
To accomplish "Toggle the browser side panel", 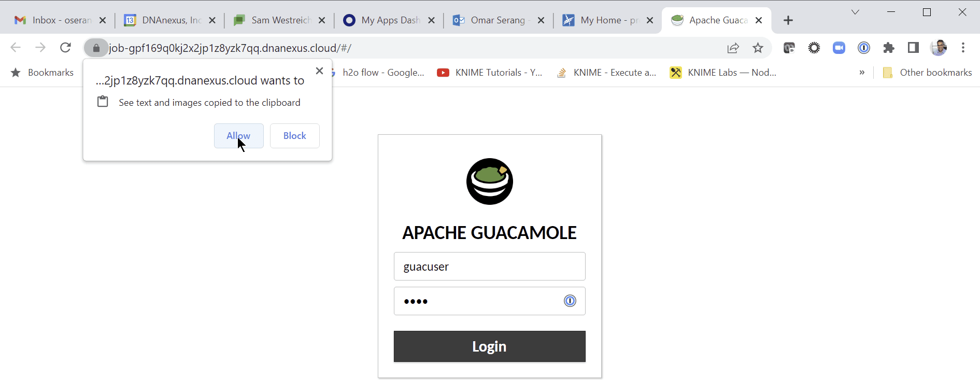I will point(913,48).
